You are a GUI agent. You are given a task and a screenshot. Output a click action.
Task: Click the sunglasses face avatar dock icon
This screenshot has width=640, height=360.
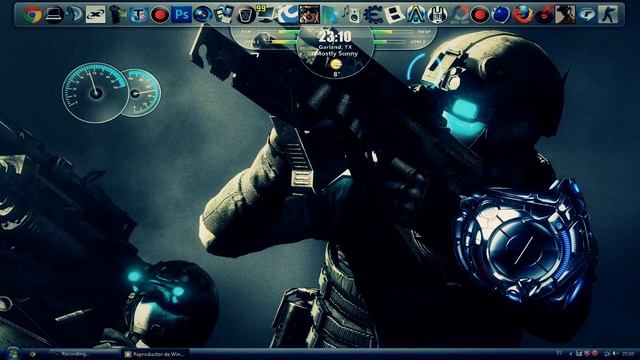pos(309,15)
